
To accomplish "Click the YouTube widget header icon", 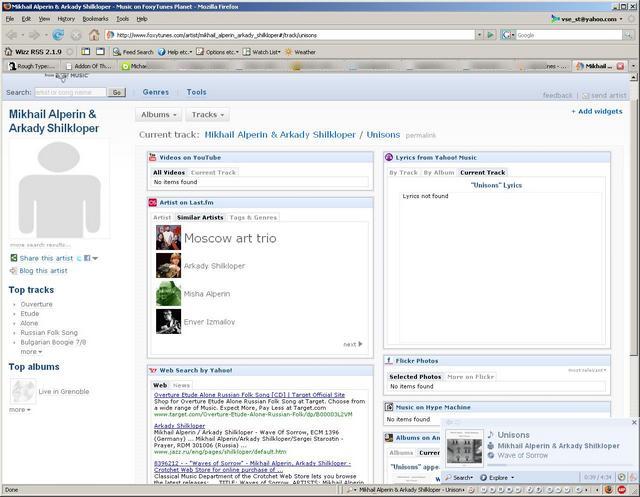I will pyautogui.click(x=153, y=157).
